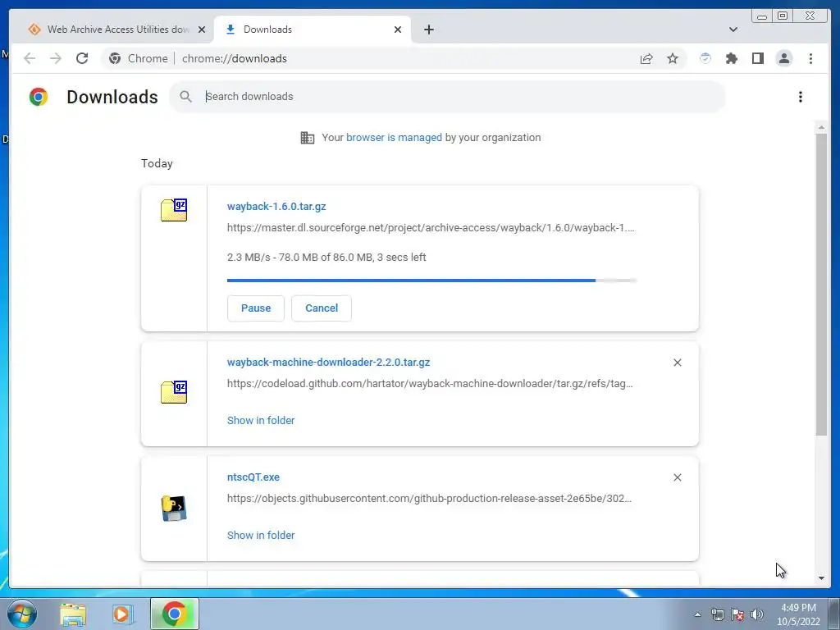Click the download speed status text
This screenshot has height=630, width=840.
tap(326, 257)
